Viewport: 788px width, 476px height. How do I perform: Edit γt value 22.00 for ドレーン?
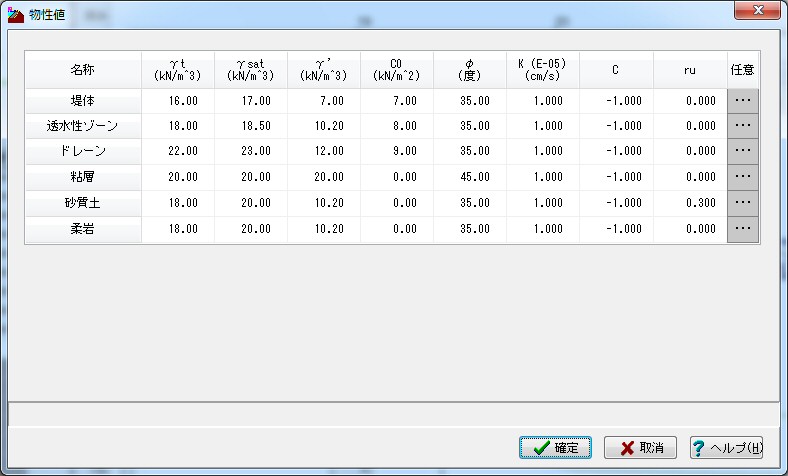click(178, 151)
